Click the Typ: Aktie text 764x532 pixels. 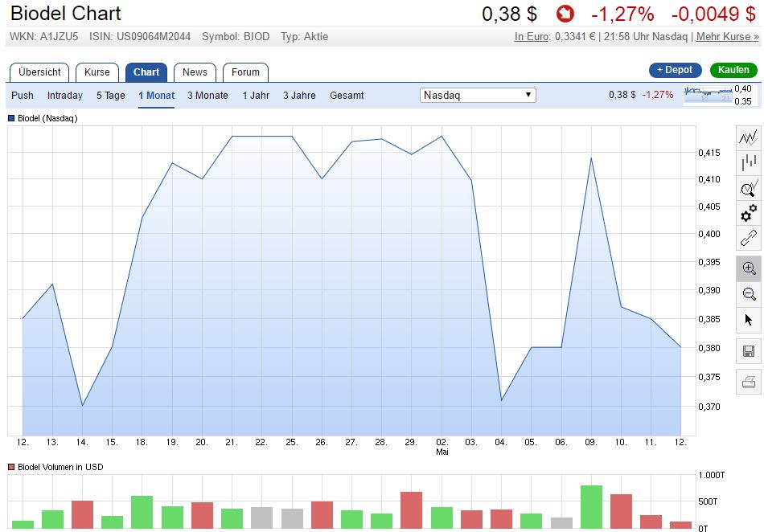pos(305,36)
